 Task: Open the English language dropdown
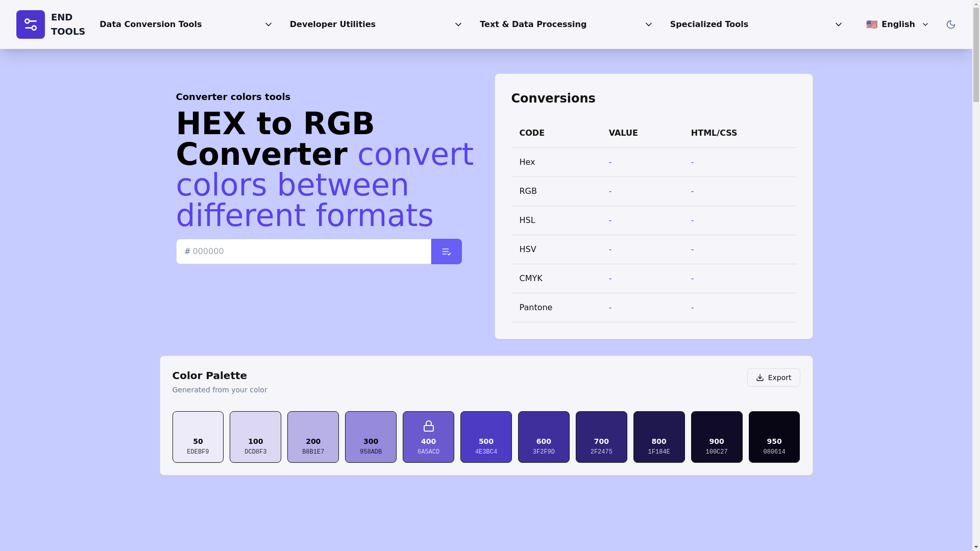[x=897, y=24]
